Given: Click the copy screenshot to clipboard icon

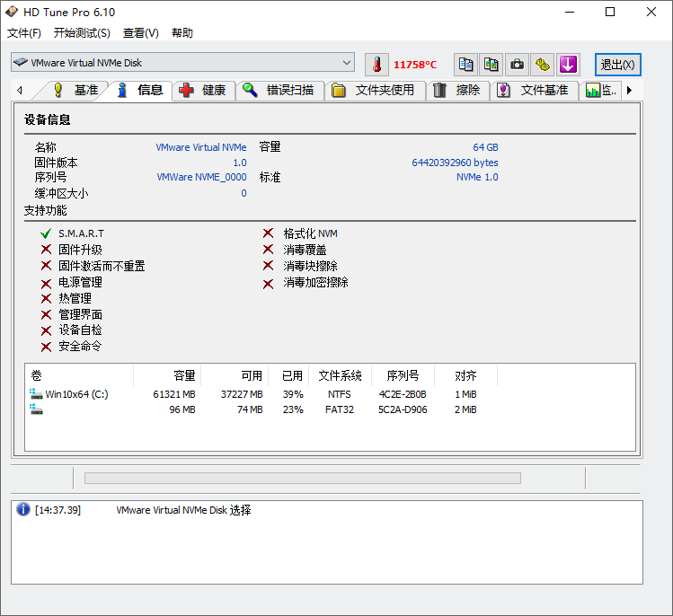Looking at the screenshot, I should tap(491, 65).
